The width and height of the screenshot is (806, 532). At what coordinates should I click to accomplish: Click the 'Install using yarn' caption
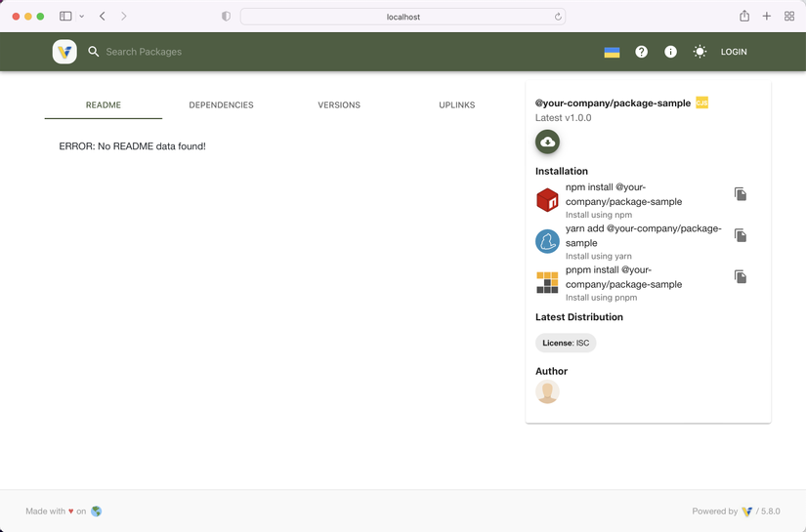point(599,257)
